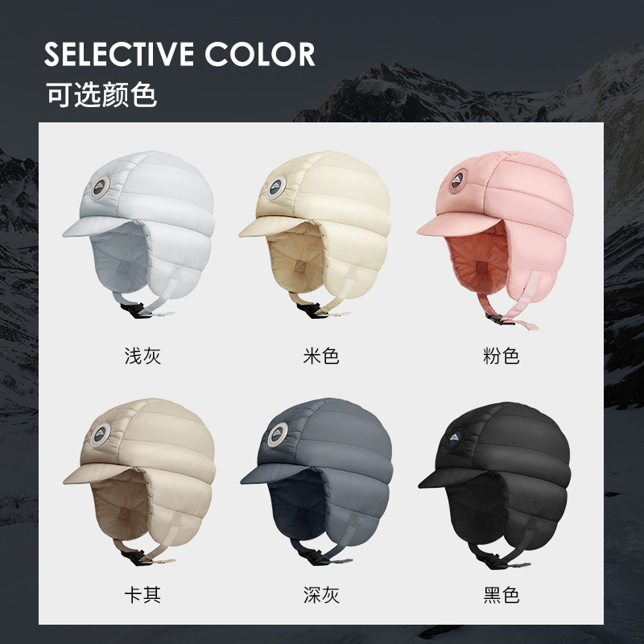Click the logo badge on black hat
Screen dimensions: 644x644
(456, 438)
